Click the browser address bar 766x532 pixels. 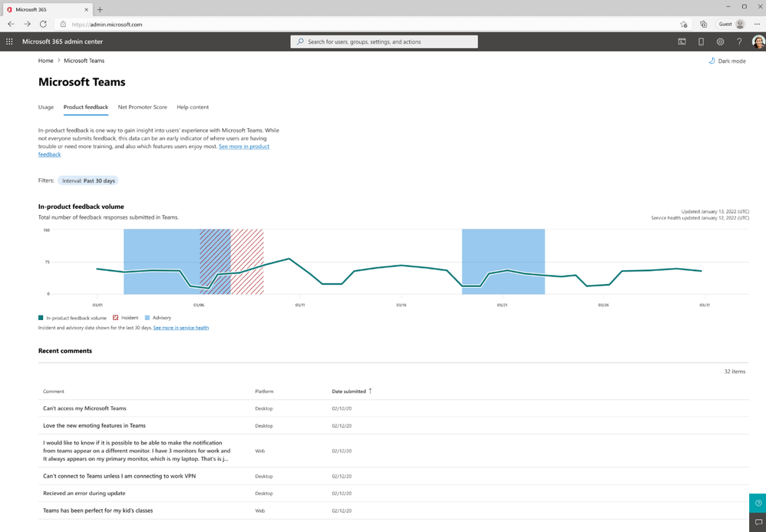coord(366,24)
